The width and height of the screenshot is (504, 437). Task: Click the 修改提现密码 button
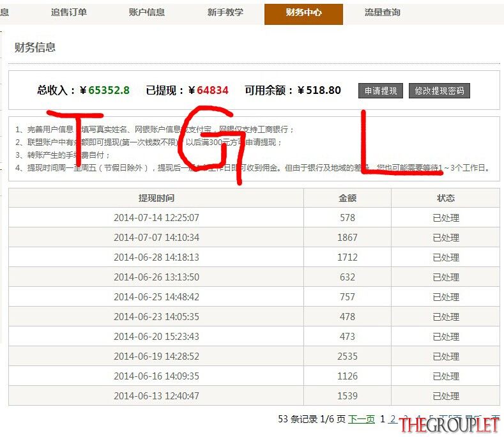click(x=439, y=91)
